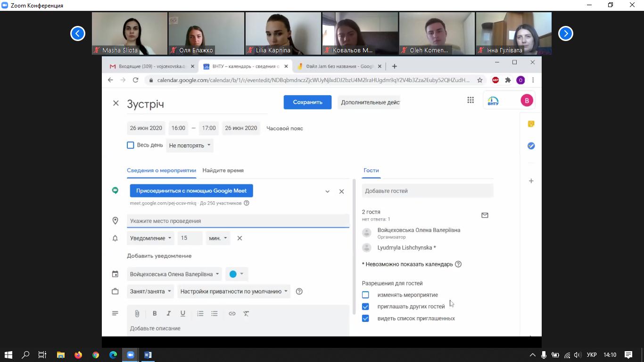Open the 'Не повторять' repeat dropdown
This screenshot has height=362, width=644.
tap(190, 145)
